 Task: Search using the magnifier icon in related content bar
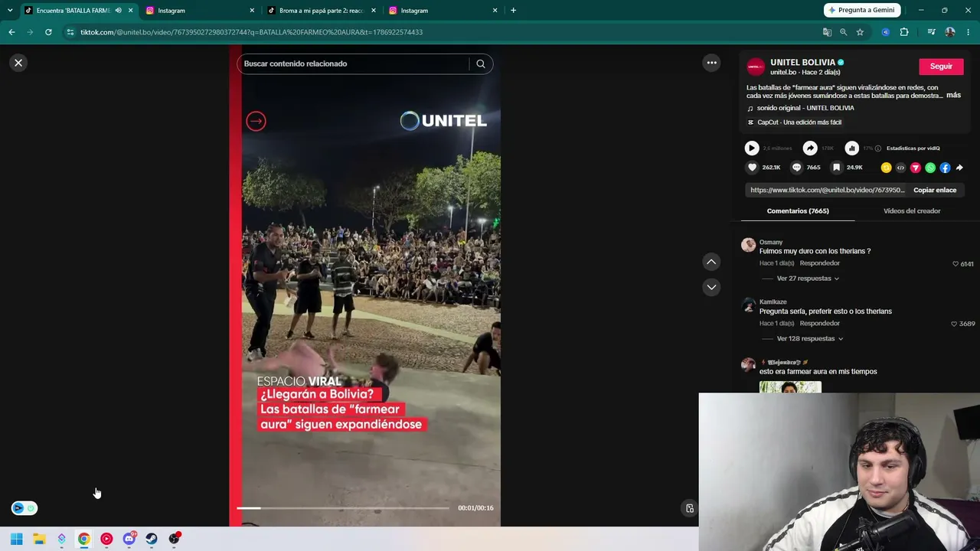pyautogui.click(x=481, y=64)
